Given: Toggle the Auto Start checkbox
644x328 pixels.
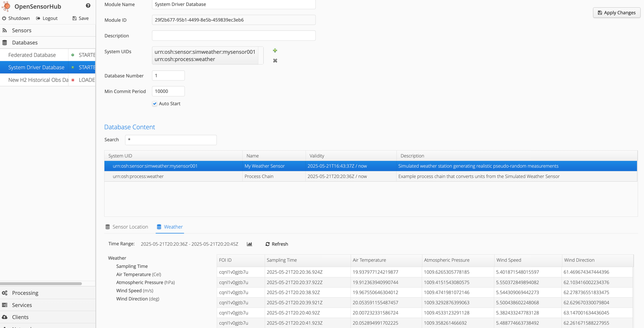Looking at the screenshot, I should (x=155, y=104).
